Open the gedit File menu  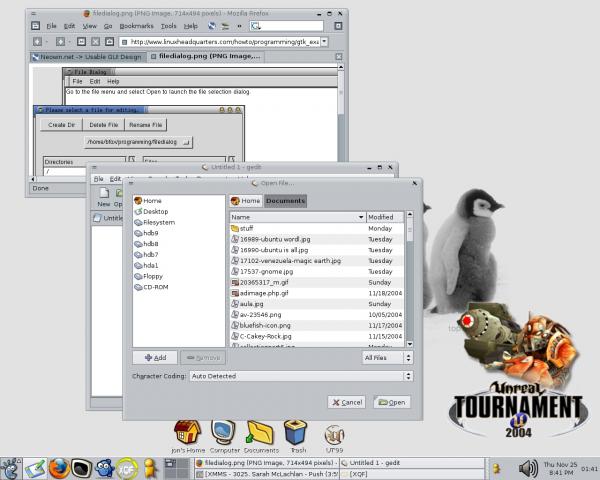pos(99,179)
